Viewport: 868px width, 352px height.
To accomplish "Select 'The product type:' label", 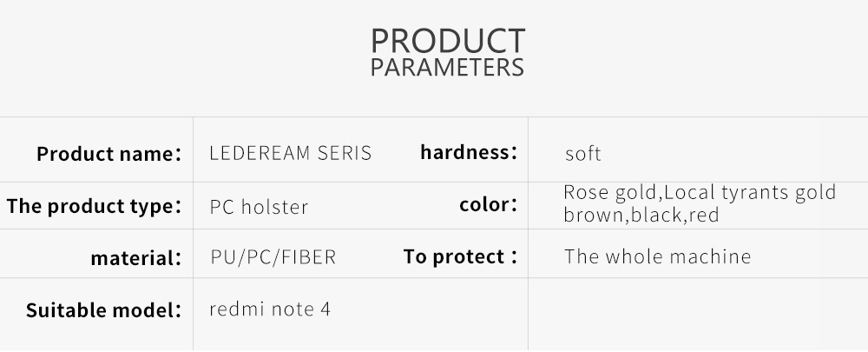I will (94, 207).
